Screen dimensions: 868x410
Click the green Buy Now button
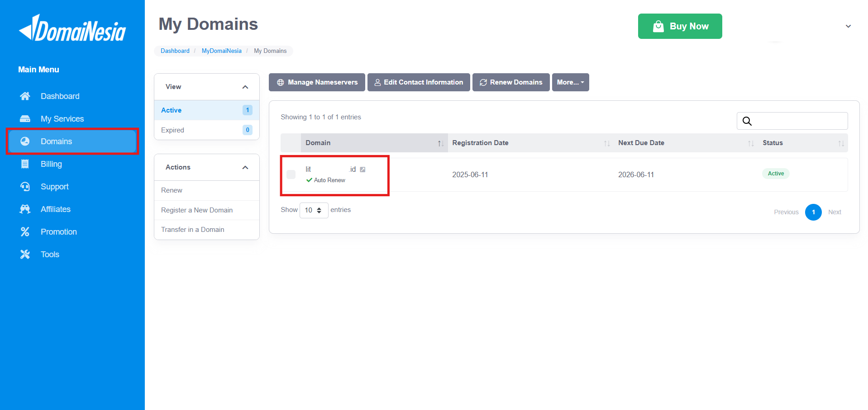pyautogui.click(x=680, y=26)
